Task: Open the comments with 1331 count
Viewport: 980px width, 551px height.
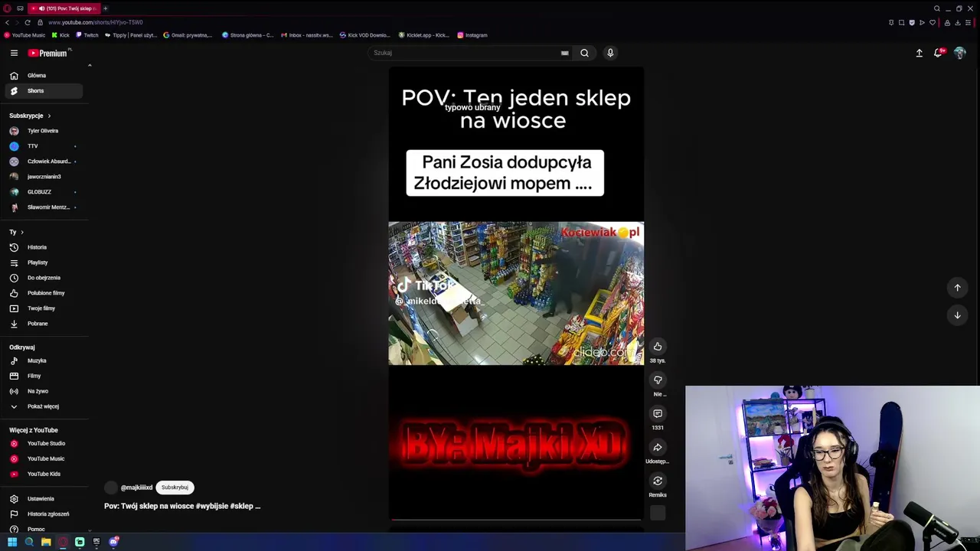Action: 658,414
